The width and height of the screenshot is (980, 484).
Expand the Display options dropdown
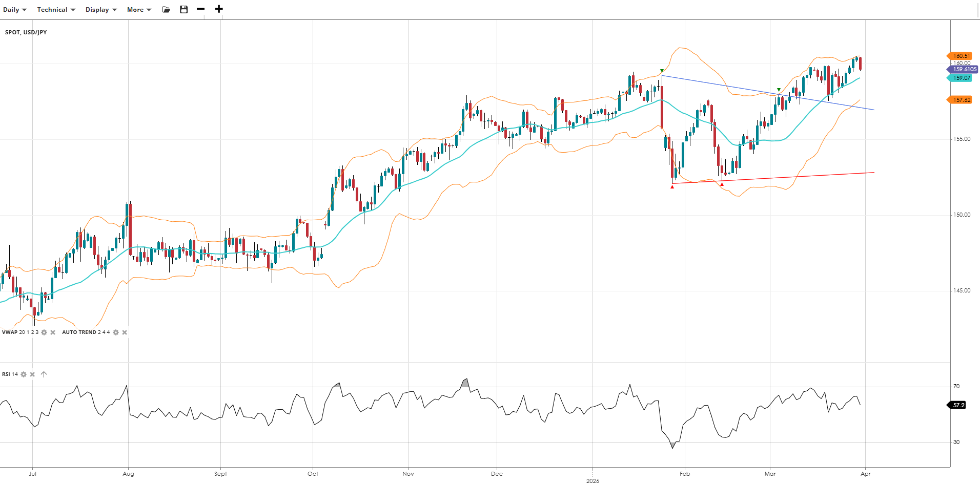[x=101, y=10]
